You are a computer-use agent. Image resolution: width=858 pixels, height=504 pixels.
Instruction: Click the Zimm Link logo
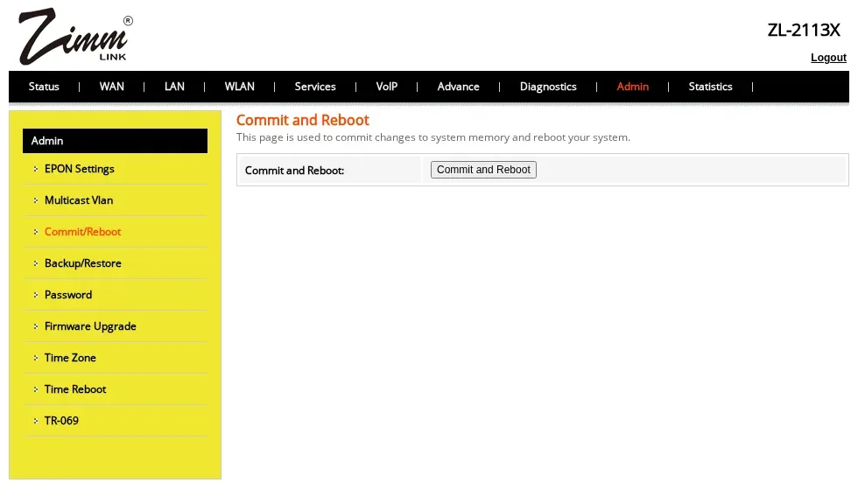tap(75, 36)
